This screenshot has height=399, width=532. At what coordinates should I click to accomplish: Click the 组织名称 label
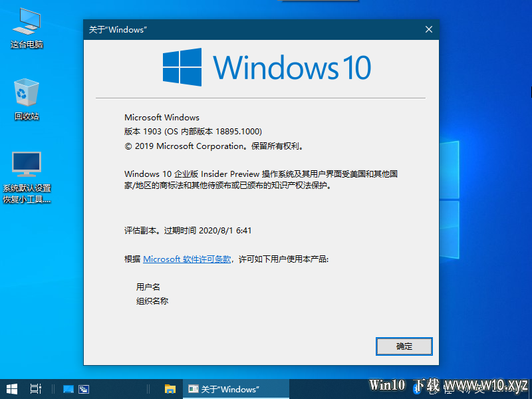point(152,301)
